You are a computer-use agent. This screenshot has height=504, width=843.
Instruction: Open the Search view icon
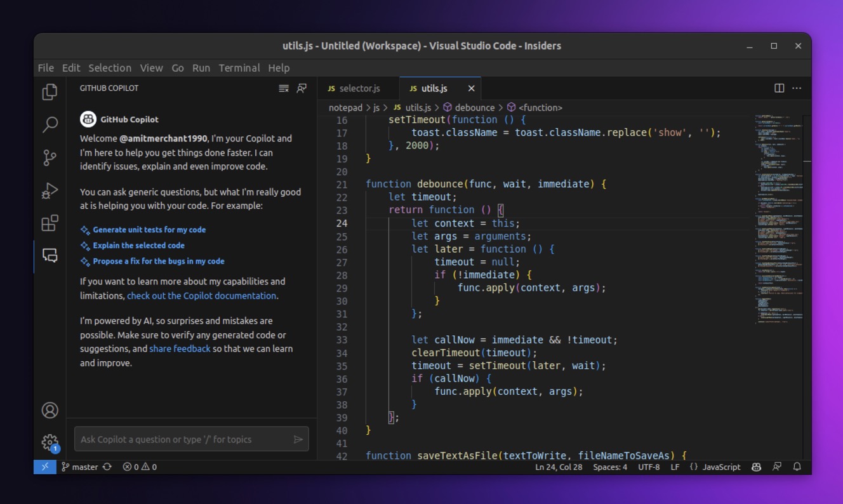[x=50, y=124]
